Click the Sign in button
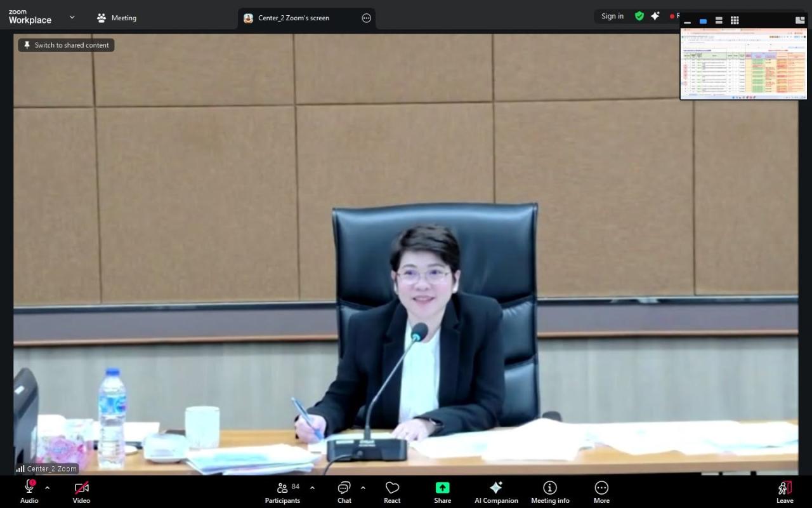Viewport: 812px width, 508px height. click(x=612, y=17)
